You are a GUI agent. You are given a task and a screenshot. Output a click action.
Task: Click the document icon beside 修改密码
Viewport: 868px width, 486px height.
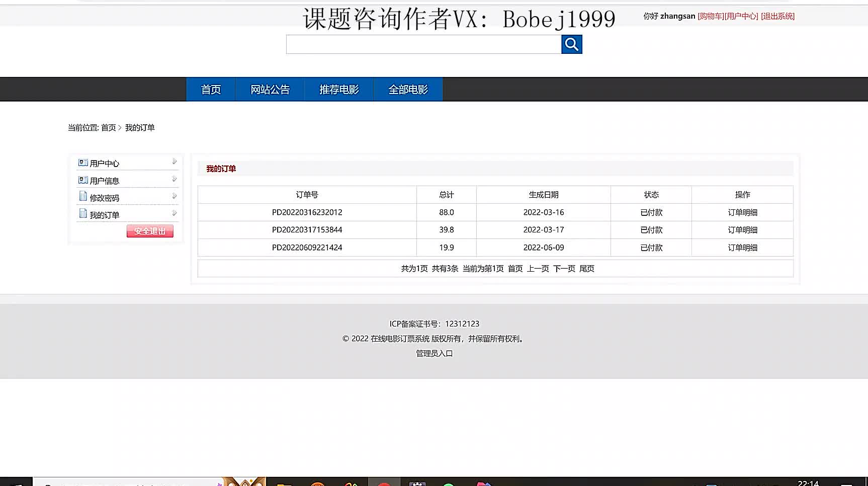click(83, 196)
